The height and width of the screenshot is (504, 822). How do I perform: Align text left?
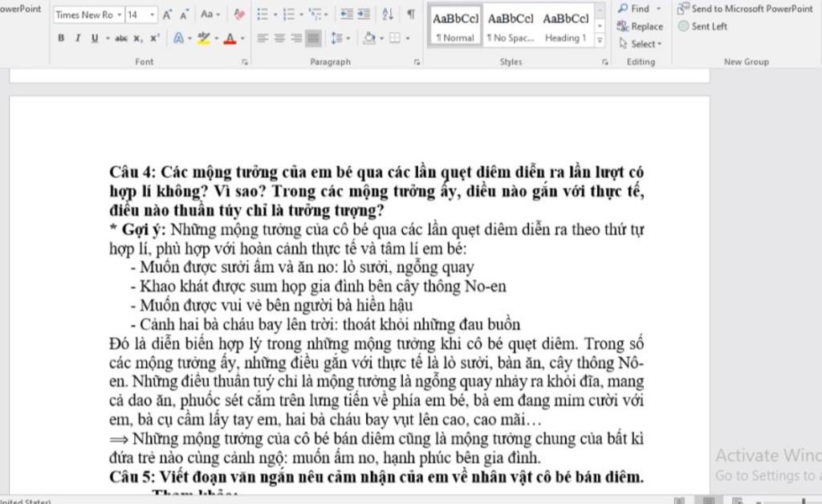(262, 39)
